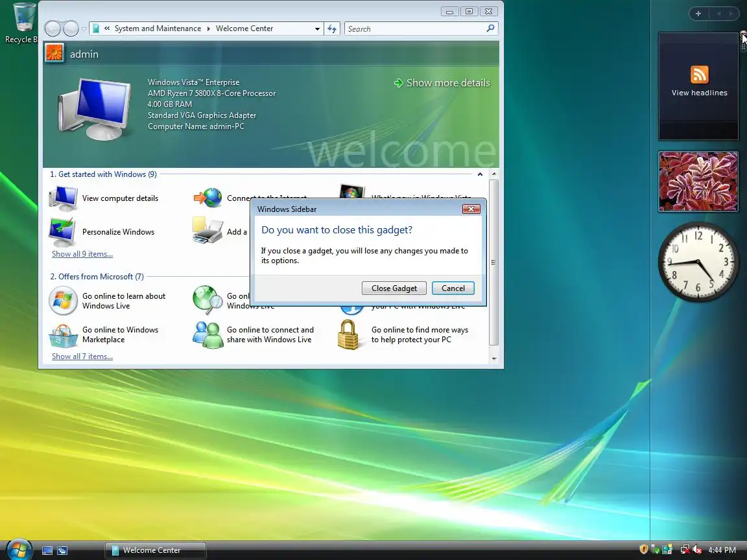Click the two-people connect and share icon

pos(207,334)
